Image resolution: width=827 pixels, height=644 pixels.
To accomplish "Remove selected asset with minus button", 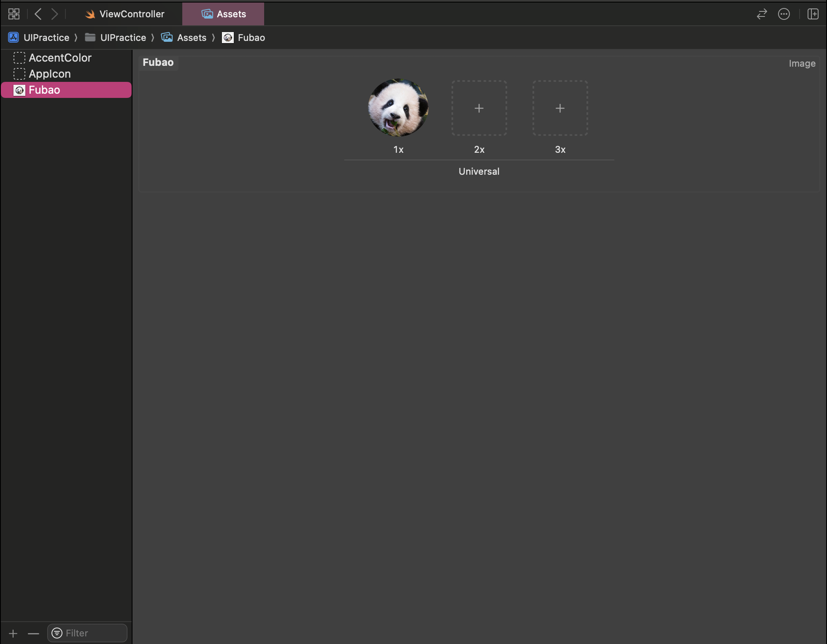I will (x=33, y=633).
